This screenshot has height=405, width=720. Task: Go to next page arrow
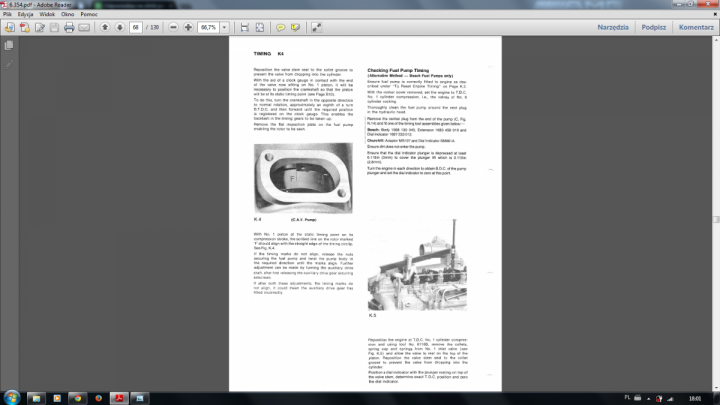pyautogui.click(x=121, y=27)
